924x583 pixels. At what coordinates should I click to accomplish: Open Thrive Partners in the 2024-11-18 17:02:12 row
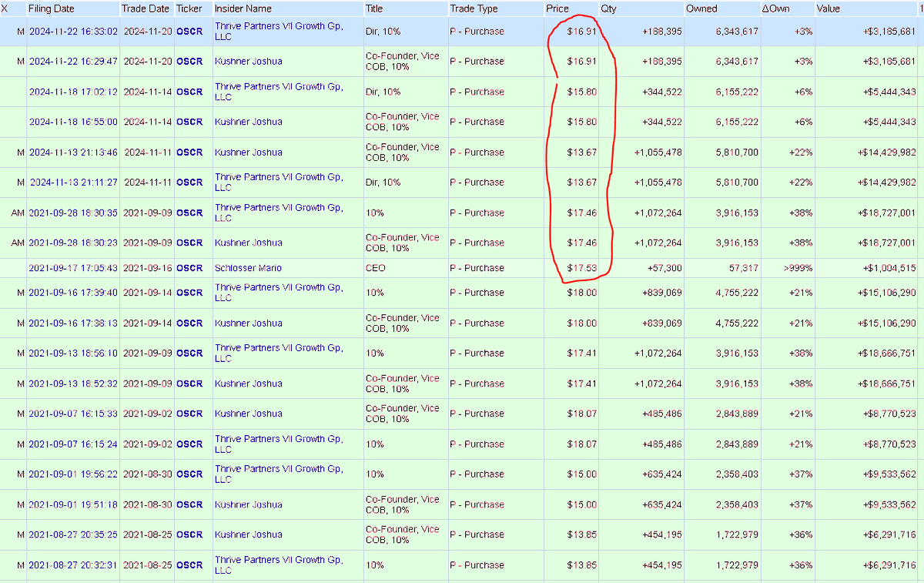[279, 92]
